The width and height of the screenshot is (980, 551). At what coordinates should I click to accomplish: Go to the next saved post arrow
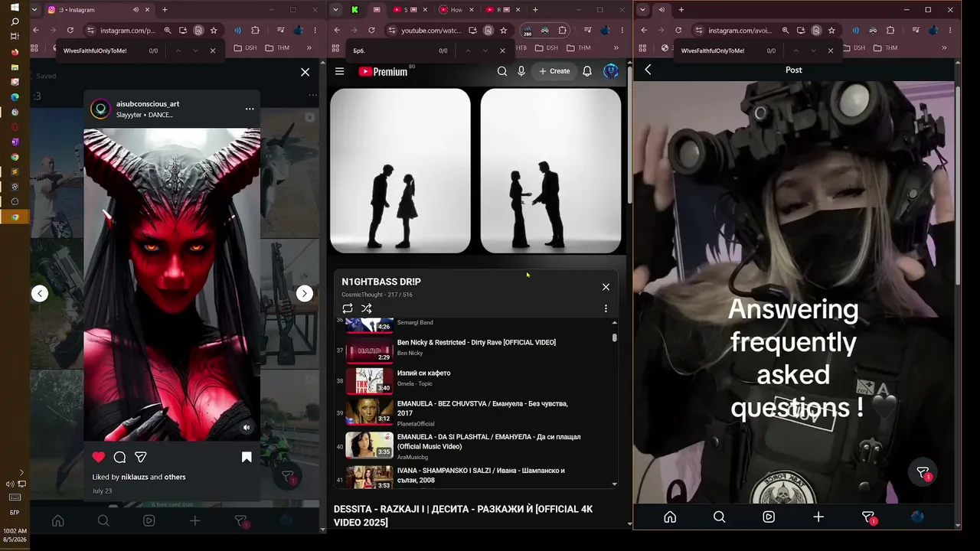pyautogui.click(x=305, y=293)
